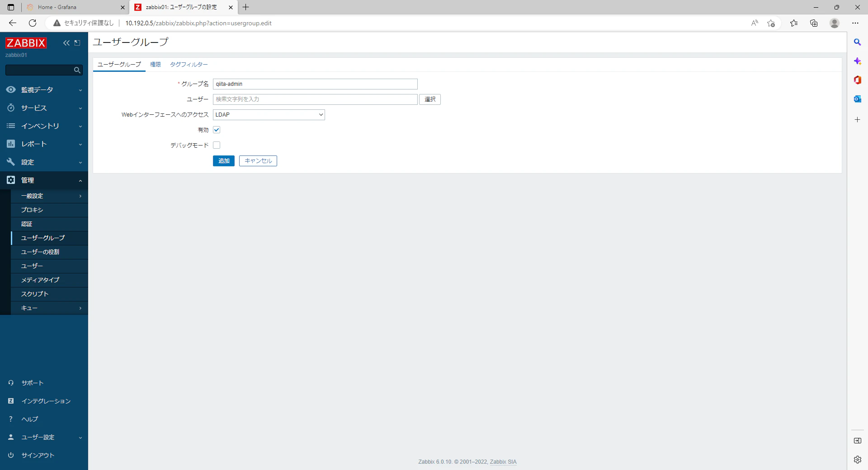
Task: Click the グループ名 input field
Action: (x=315, y=84)
